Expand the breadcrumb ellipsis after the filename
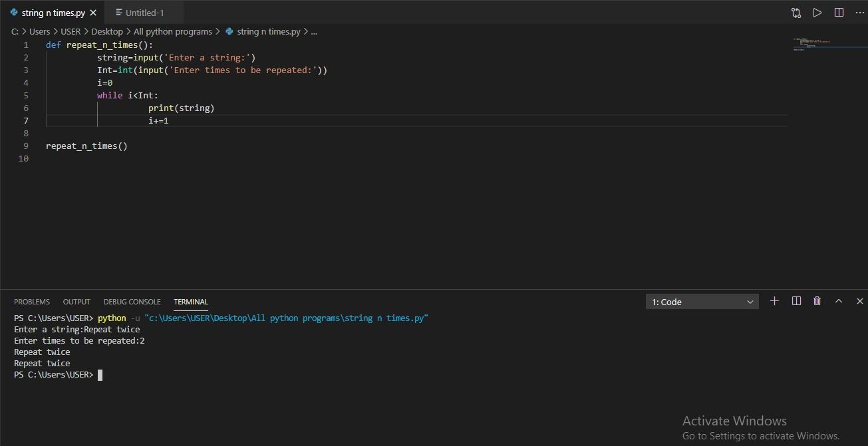868x446 pixels. (x=314, y=31)
